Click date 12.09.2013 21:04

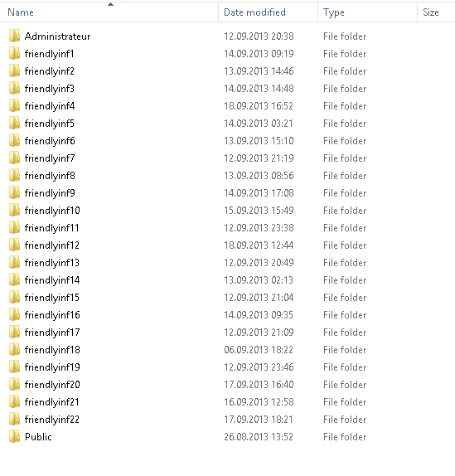pos(259,297)
